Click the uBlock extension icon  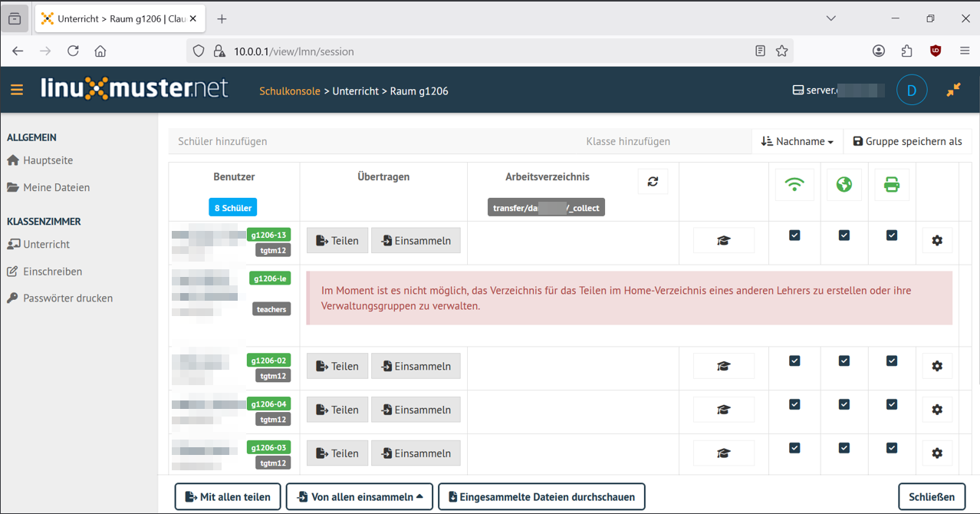point(935,51)
